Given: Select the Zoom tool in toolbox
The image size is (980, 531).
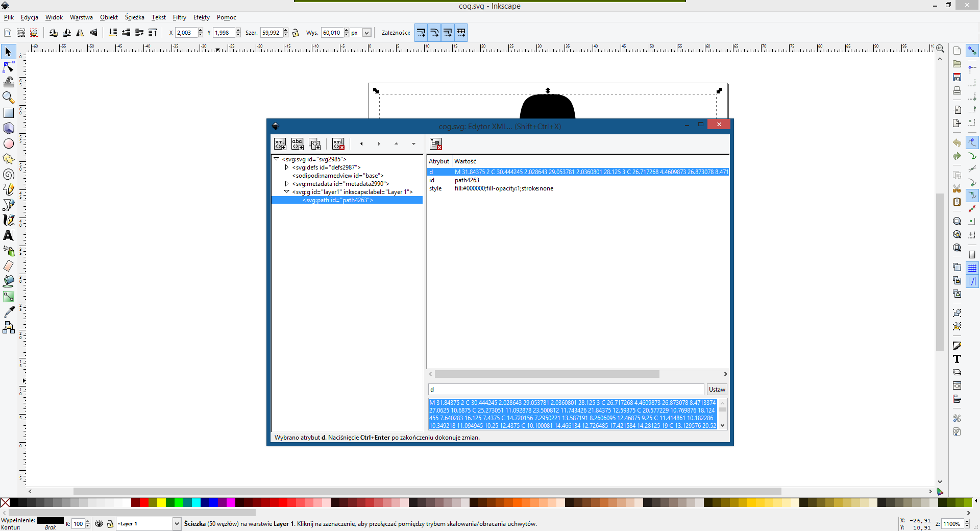Looking at the screenshot, I should tap(9, 97).
